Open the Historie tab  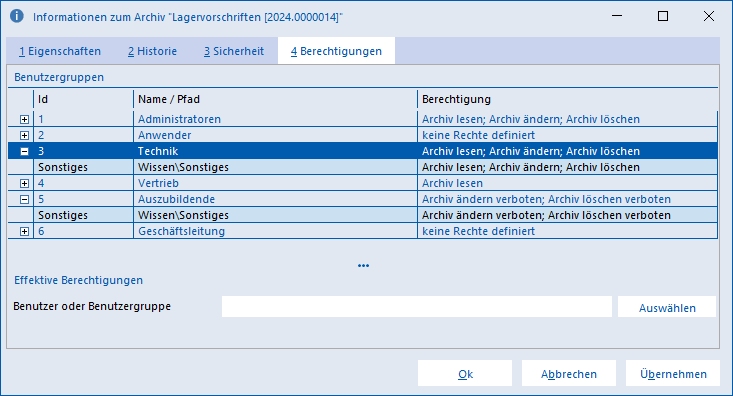(152, 51)
